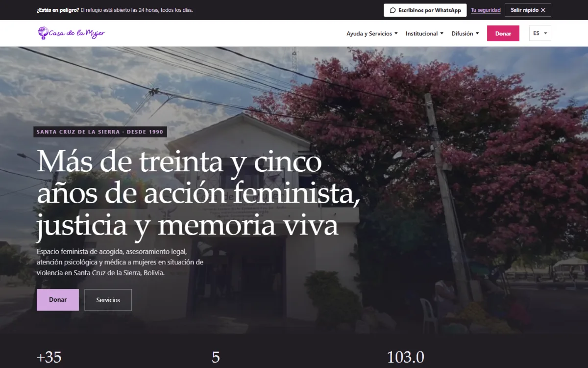Click the Servicios outlined button
The height and width of the screenshot is (368, 588).
[108, 300]
